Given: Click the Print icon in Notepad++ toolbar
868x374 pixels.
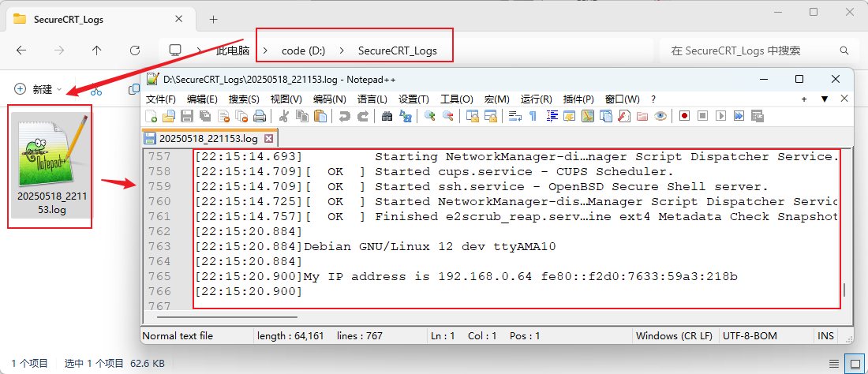Looking at the screenshot, I should coord(260,116).
